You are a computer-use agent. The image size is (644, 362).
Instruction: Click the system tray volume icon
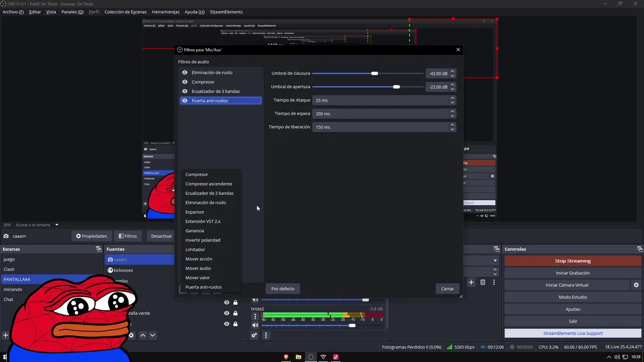coord(617,357)
